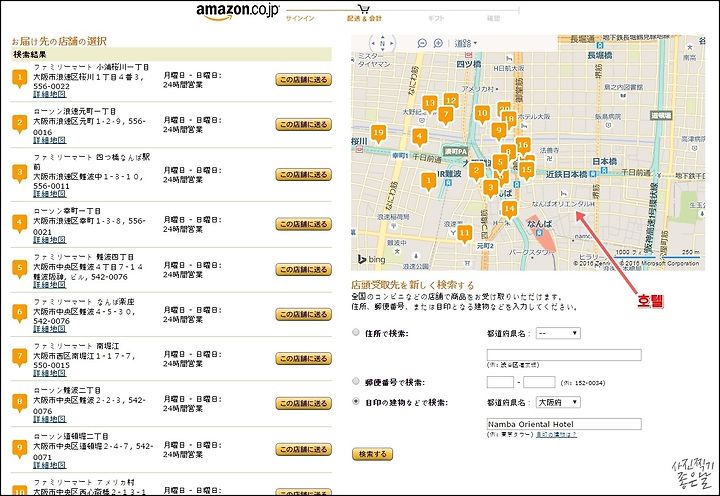Screen dimensions: 720x496
Task: Click map pin number 3
Action: click(x=490, y=188)
